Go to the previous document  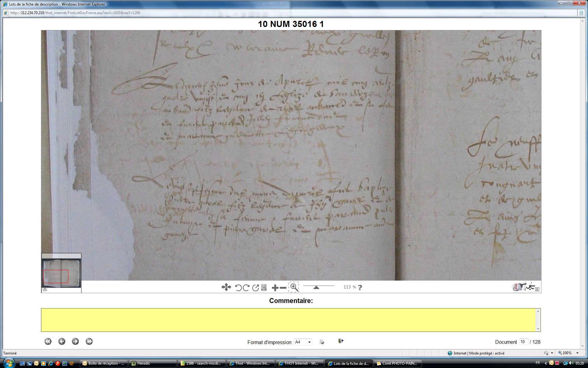pos(62,341)
